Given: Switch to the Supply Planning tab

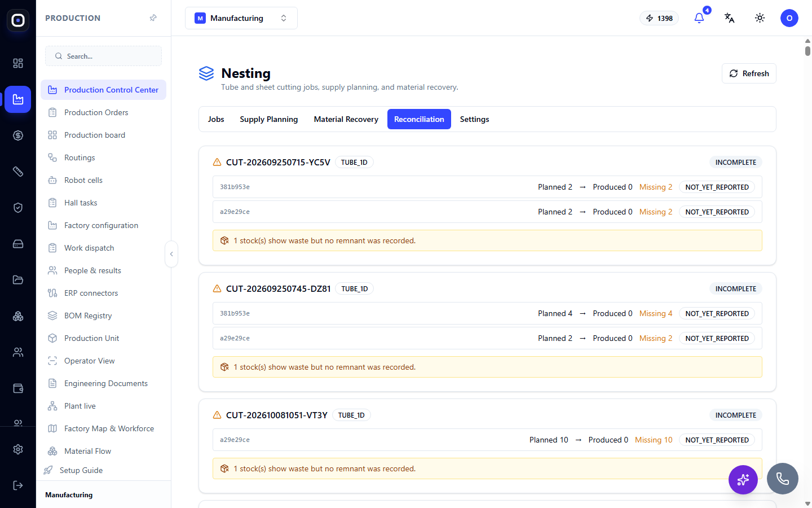Looking at the screenshot, I should click(x=269, y=119).
